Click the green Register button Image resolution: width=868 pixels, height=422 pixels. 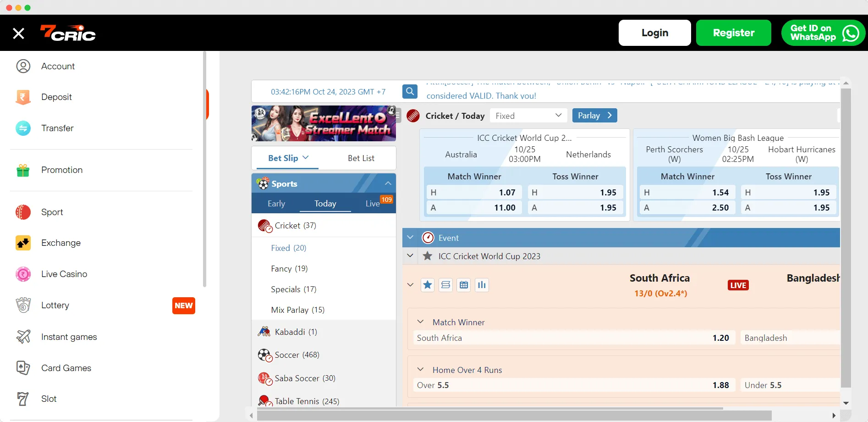(x=734, y=33)
